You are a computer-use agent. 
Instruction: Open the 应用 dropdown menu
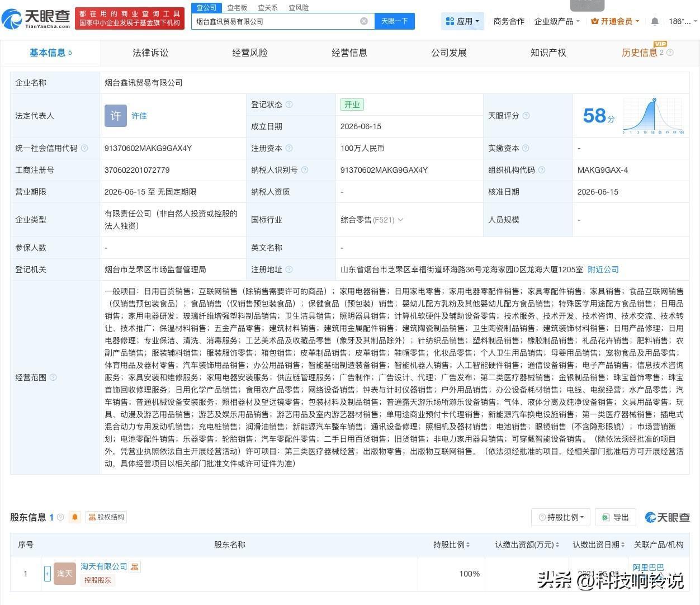coord(462,21)
